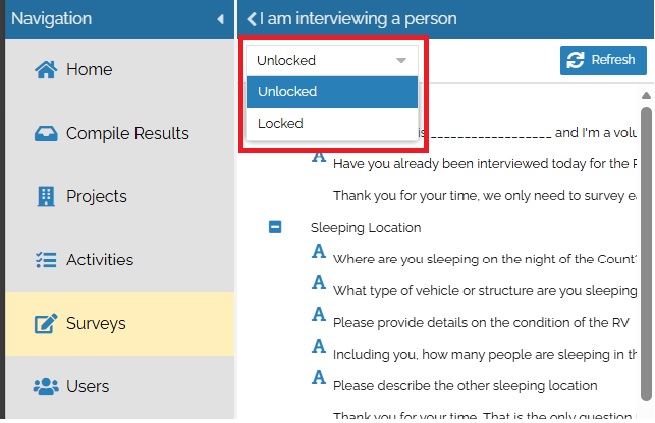Click the Activities checklist icon

(46, 260)
